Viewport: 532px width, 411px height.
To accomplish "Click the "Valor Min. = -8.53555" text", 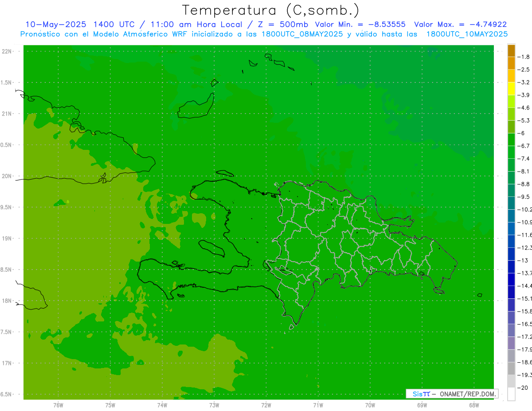I will tap(360, 24).
